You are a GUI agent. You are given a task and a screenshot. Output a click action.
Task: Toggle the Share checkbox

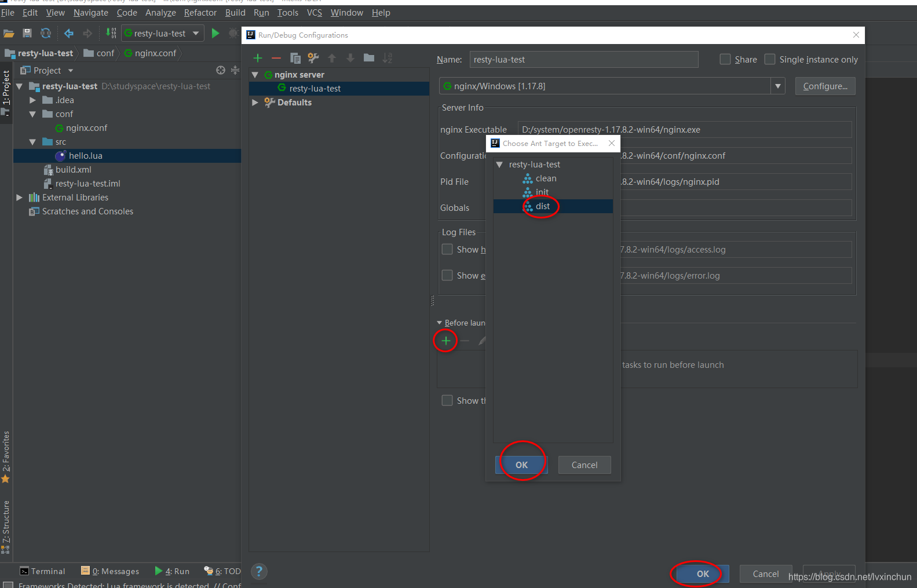click(725, 59)
